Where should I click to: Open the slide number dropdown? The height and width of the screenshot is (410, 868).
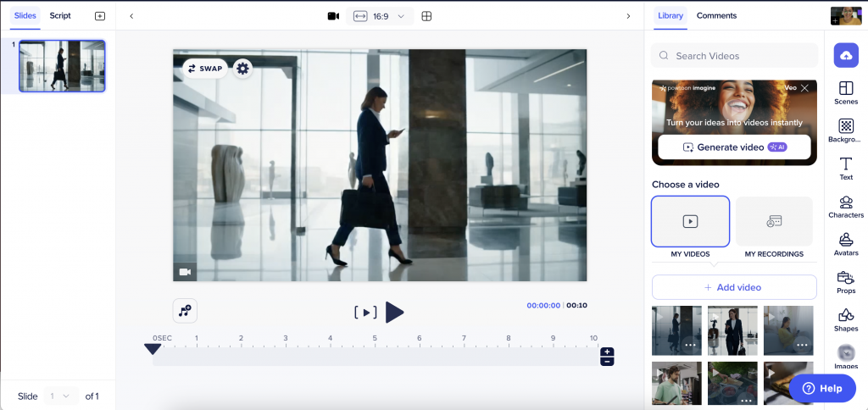63,396
